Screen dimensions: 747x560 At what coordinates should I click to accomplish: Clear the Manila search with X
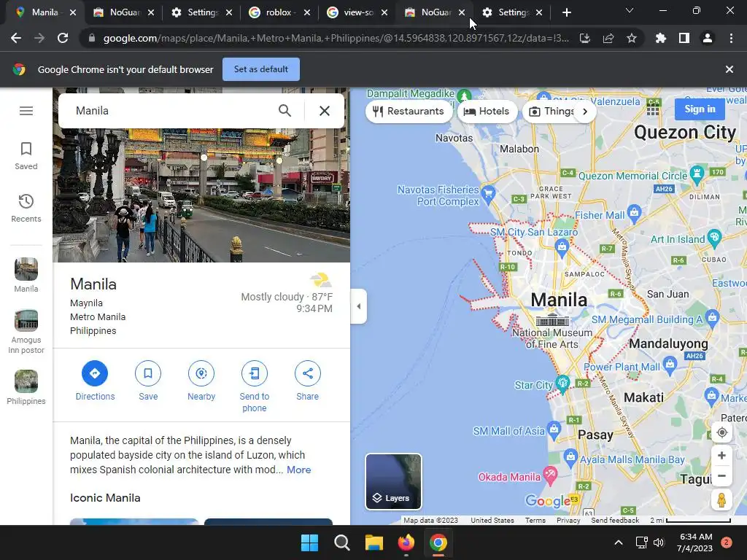coord(325,111)
